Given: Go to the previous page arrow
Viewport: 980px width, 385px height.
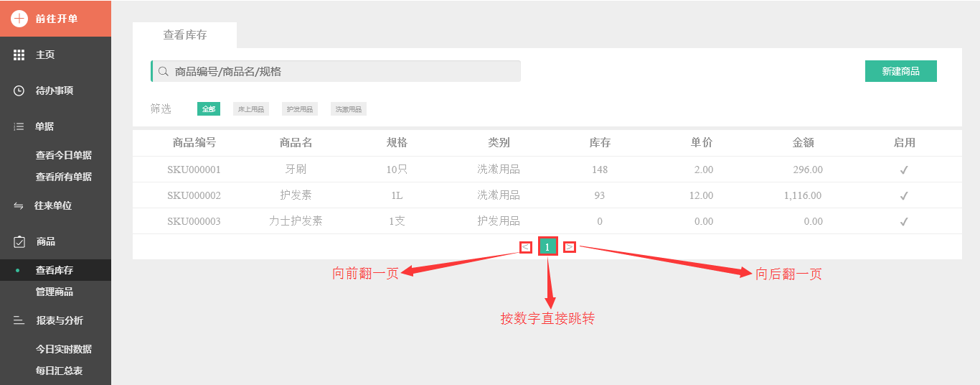Looking at the screenshot, I should [x=526, y=247].
